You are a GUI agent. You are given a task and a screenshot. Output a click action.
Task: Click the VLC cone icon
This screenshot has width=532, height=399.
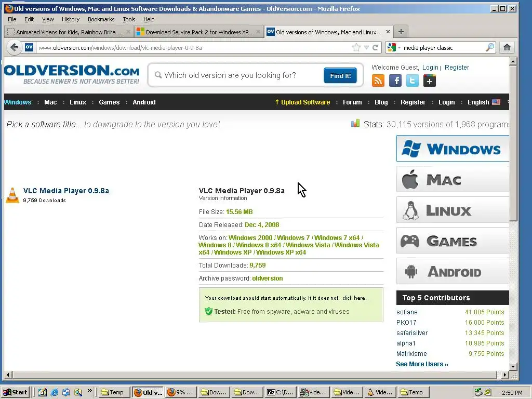[x=12, y=195]
